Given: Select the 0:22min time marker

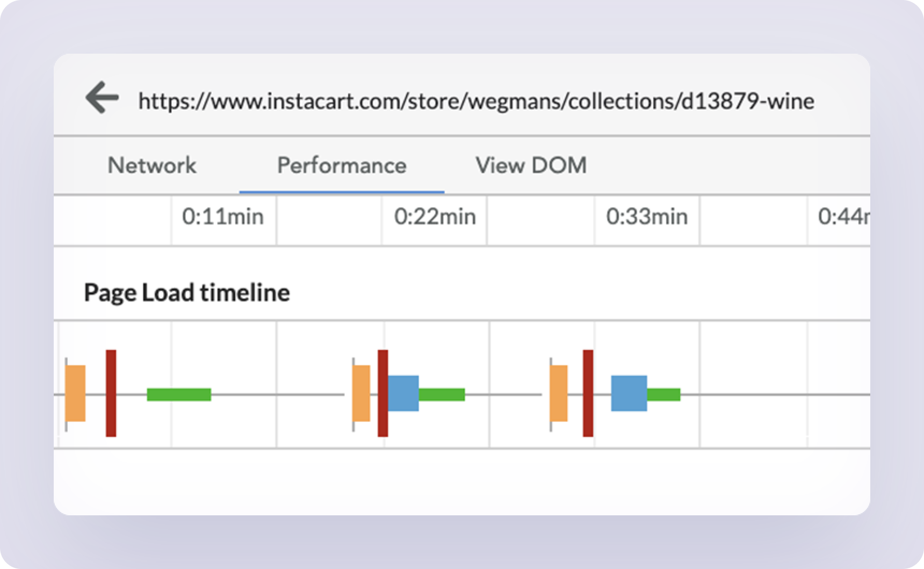Looking at the screenshot, I should point(435,217).
